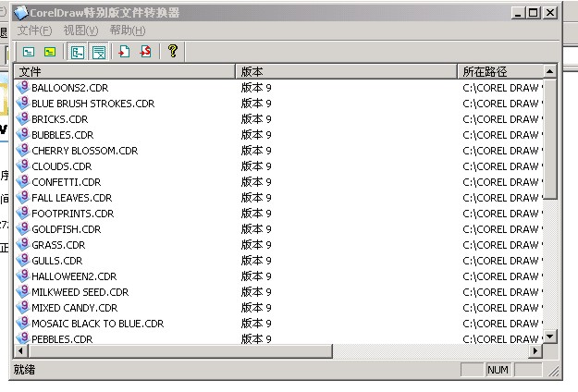This screenshot has height=392, width=578.
Task: Click 版本 9 cell in the GOLDFISH.CDR row
Action: tap(256, 229)
